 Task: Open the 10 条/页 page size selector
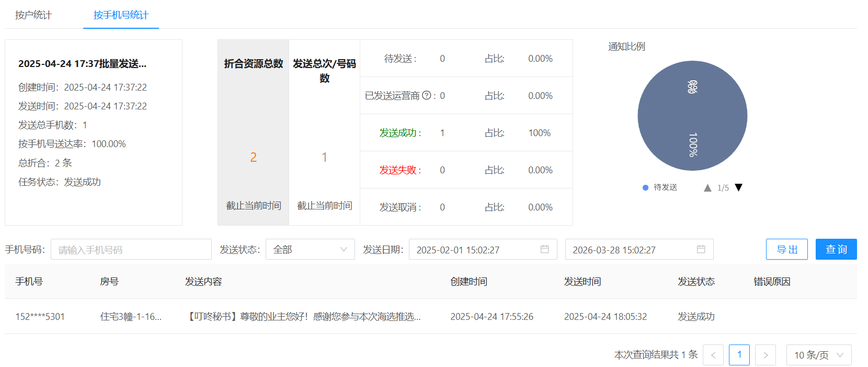(x=818, y=355)
